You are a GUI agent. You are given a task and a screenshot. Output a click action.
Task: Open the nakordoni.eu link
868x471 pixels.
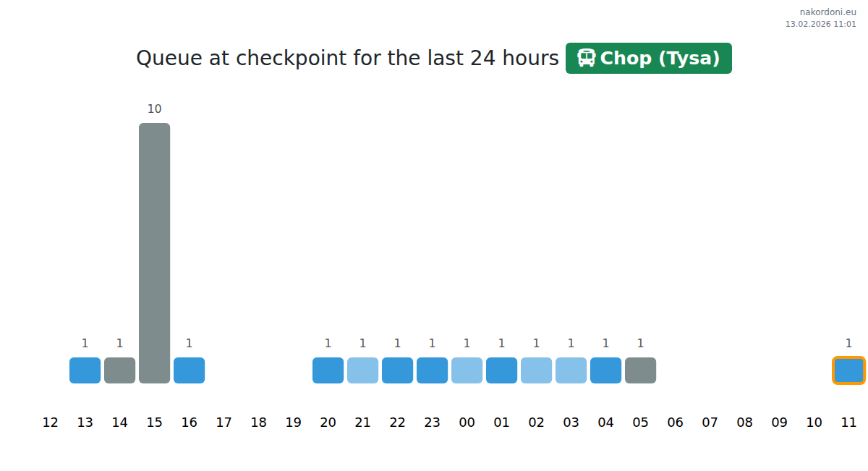[827, 12]
